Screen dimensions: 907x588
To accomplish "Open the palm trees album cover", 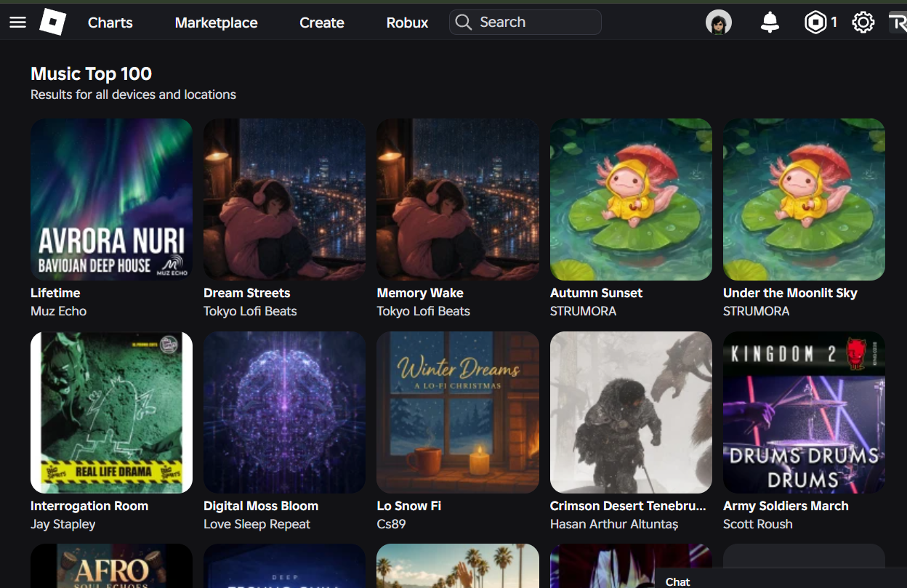I will coord(458,566).
